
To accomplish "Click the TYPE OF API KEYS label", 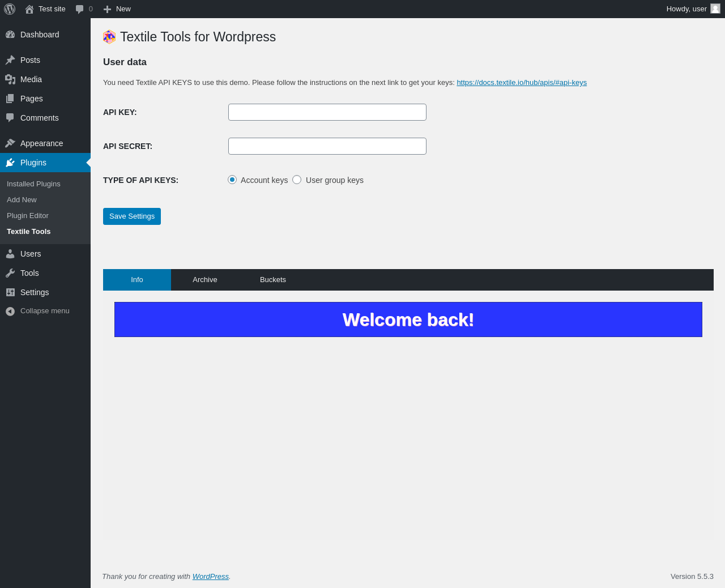I will [140, 180].
